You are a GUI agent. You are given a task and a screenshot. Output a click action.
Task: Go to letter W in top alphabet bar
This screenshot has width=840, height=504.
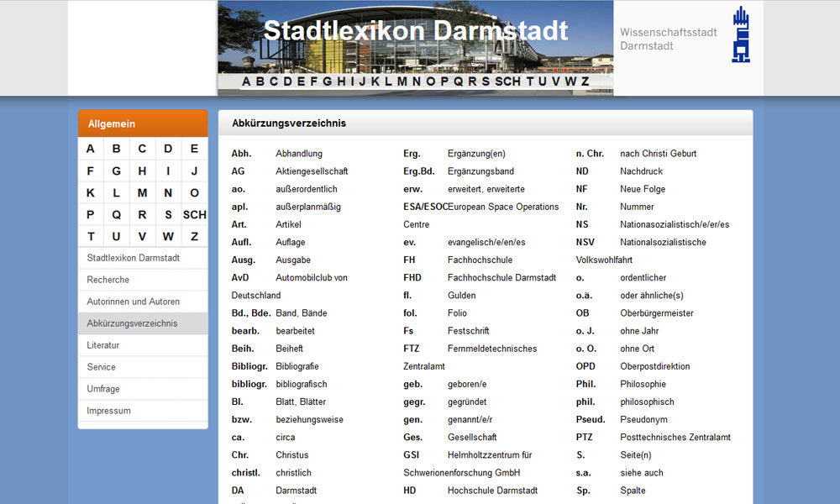(570, 81)
